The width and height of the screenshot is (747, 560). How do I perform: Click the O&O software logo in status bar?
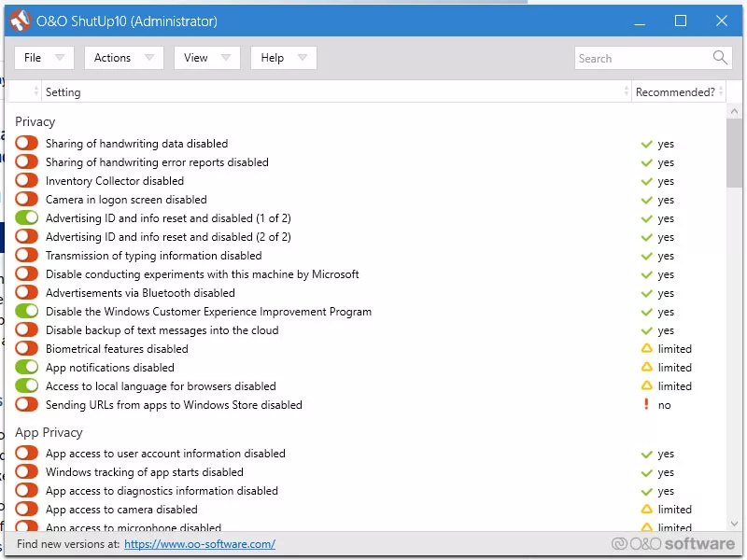pyautogui.click(x=672, y=543)
